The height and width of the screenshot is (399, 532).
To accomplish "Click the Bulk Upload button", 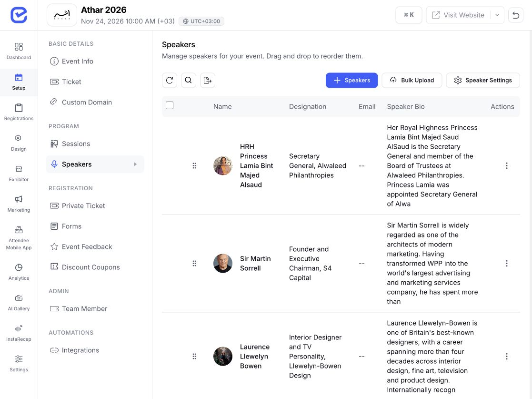I will 412,80.
